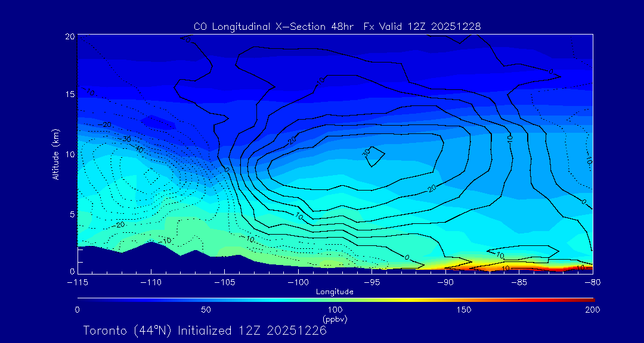Click the chart title "CO Longitudinal X-Section"

pos(261,26)
